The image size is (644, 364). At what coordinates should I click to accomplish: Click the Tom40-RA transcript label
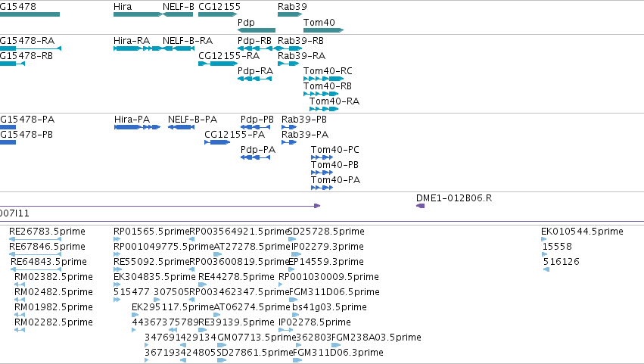(334, 101)
